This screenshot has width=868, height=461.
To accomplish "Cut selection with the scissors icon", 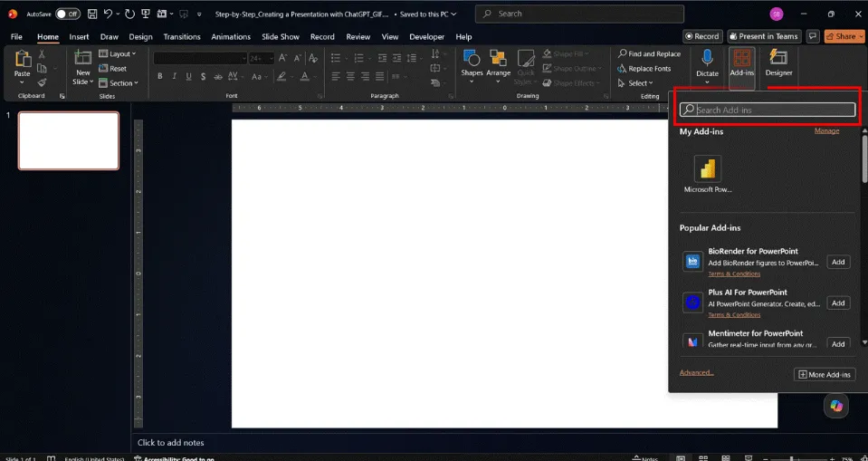I will pyautogui.click(x=42, y=54).
